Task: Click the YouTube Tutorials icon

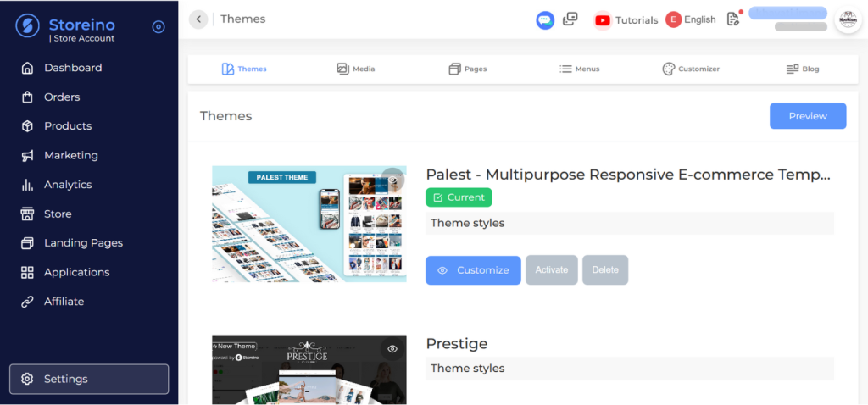Action: tap(603, 20)
